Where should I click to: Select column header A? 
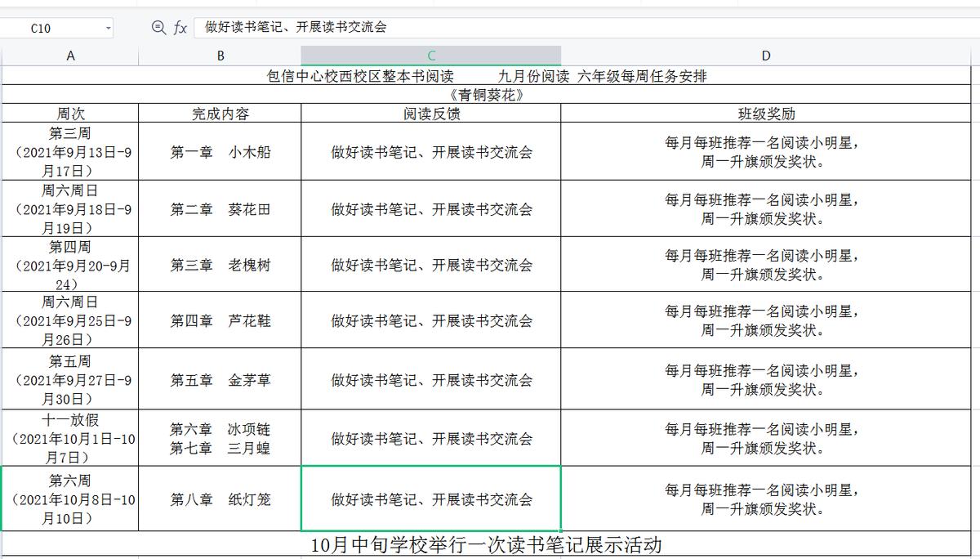pos(70,56)
